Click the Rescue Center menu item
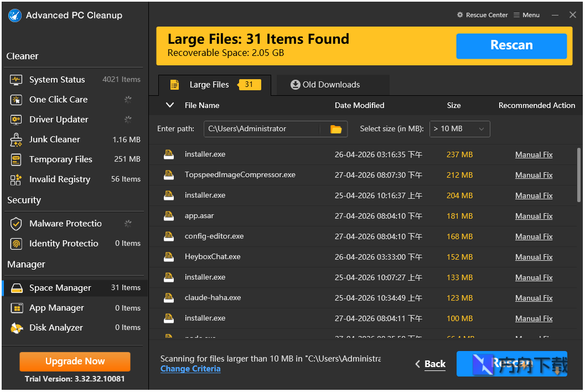This screenshot has height=392, width=585. (x=483, y=15)
